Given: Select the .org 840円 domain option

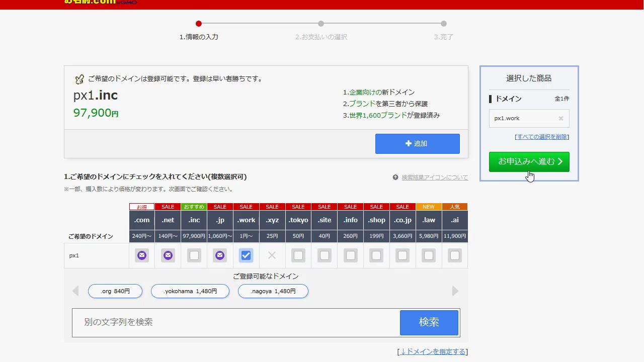Looking at the screenshot, I should 115,291.
